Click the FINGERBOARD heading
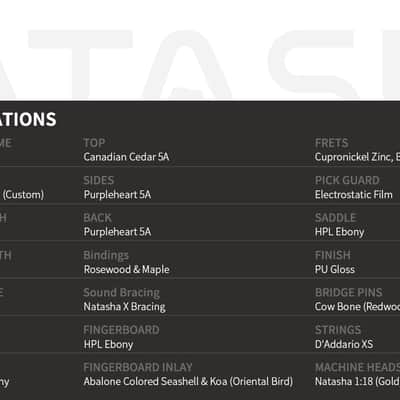This screenshot has width=400, height=400. coord(121,330)
